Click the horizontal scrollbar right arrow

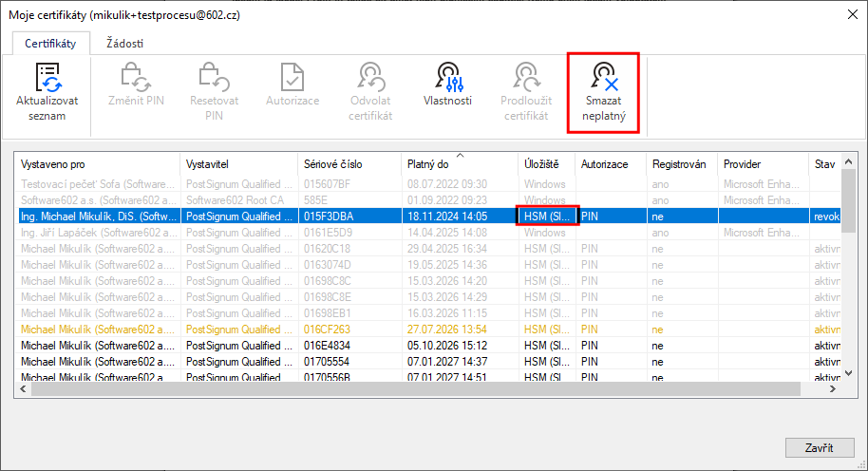pos(832,389)
